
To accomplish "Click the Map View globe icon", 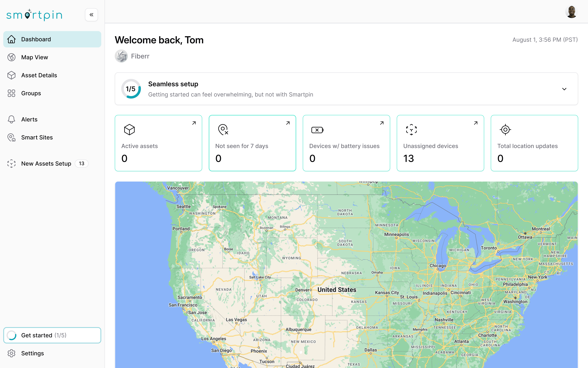I will tap(11, 57).
